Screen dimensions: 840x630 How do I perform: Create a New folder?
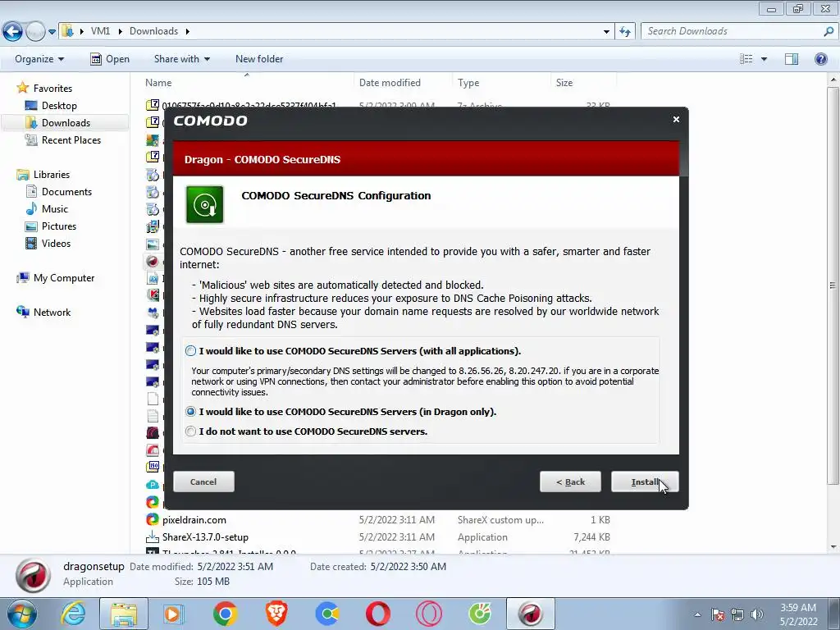tap(259, 59)
